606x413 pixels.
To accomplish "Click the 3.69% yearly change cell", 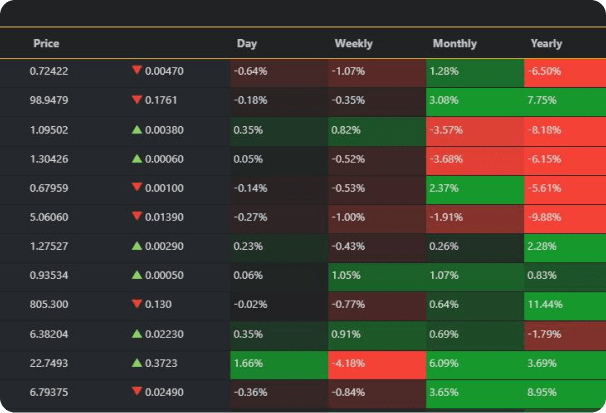I will point(565,365).
